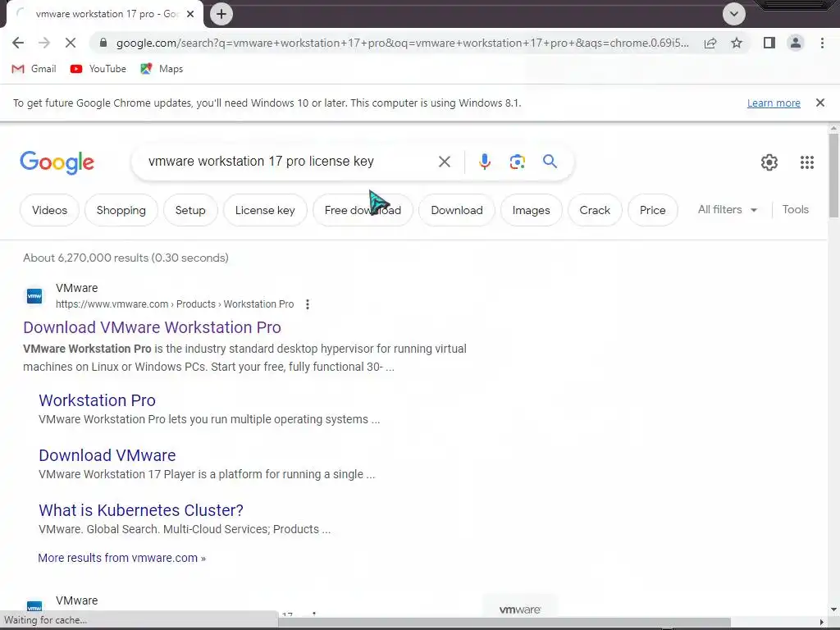Open What is Kubernetes Cluster? link

pyautogui.click(x=141, y=510)
